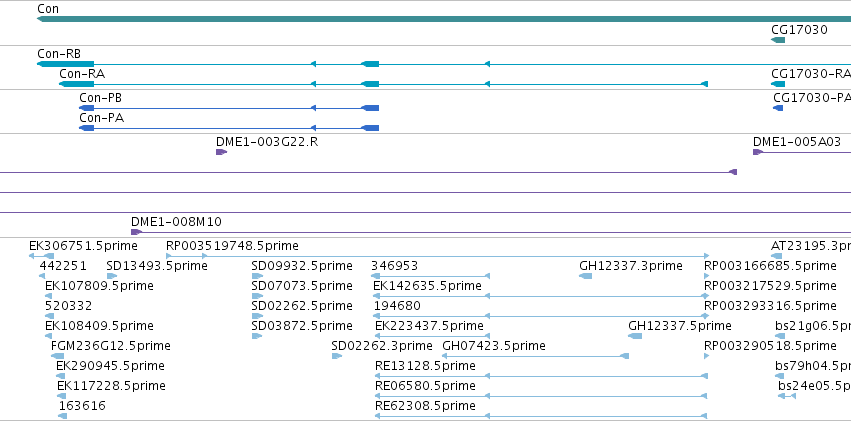Click the 163616 feature label
The width and height of the screenshot is (851, 421).
tap(82, 406)
